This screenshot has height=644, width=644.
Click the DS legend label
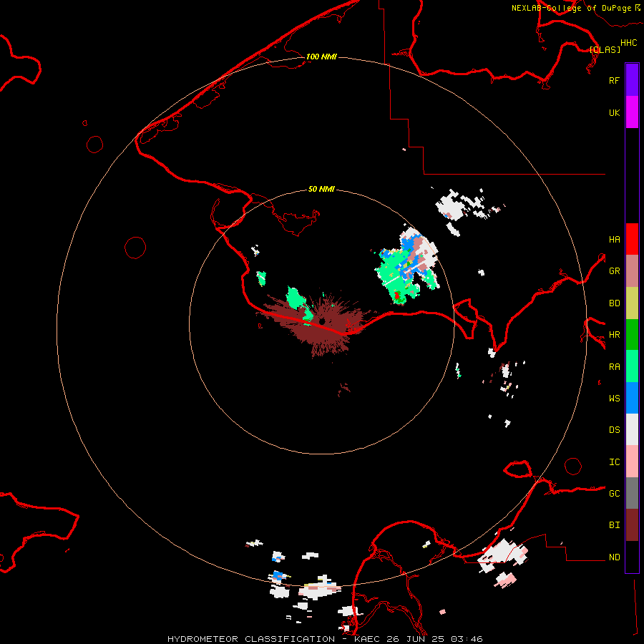614,430
